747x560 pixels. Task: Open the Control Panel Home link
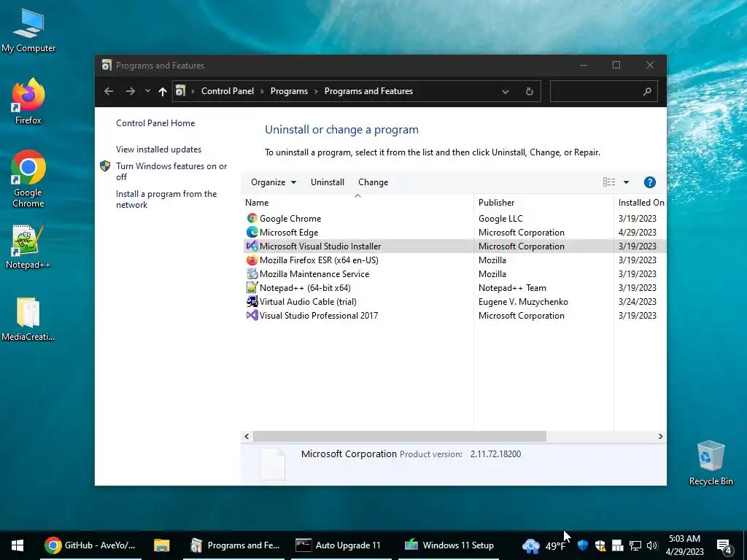[155, 122]
